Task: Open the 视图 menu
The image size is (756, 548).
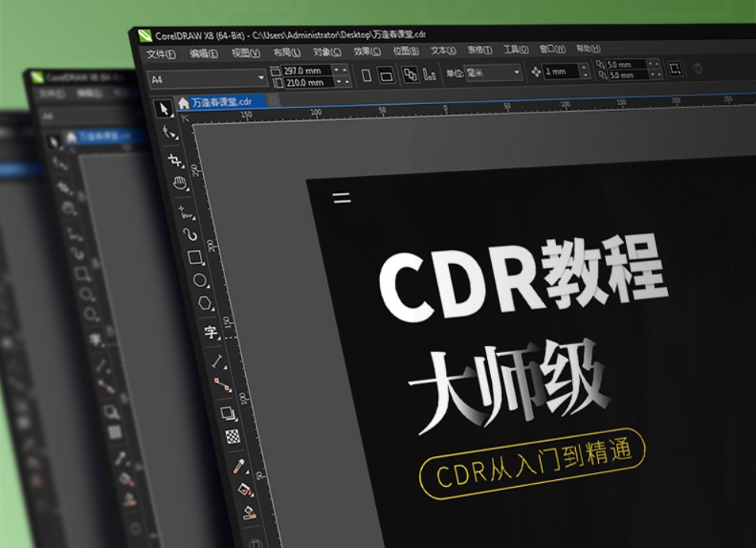Action: tap(245, 53)
